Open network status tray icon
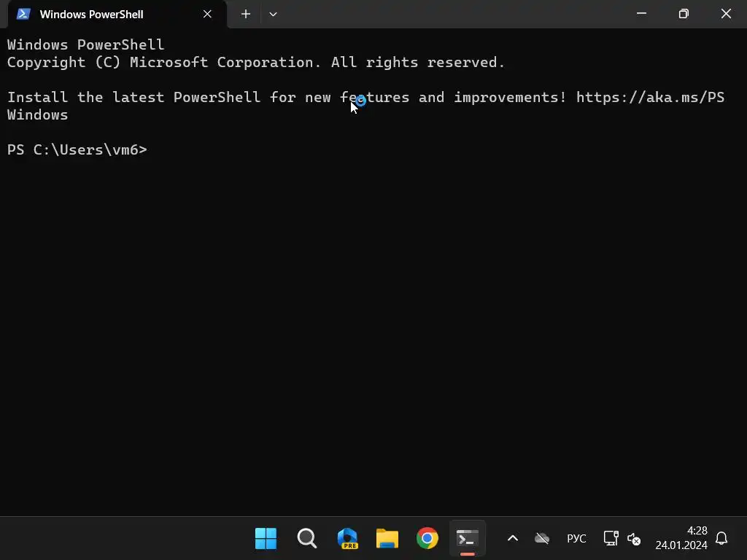 611,539
